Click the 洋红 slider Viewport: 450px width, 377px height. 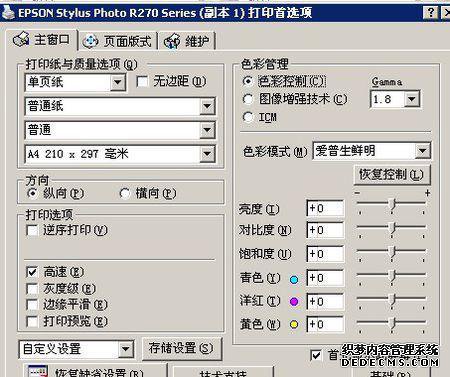coord(391,300)
